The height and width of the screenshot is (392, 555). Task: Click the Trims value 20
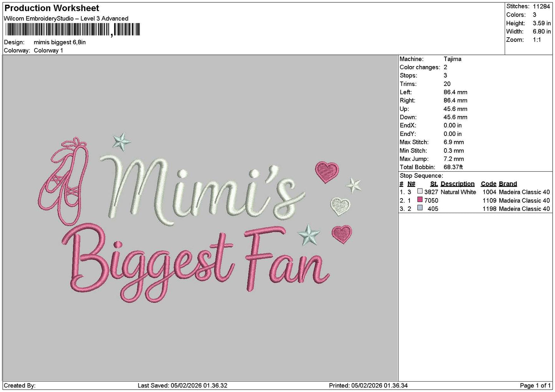coord(447,84)
